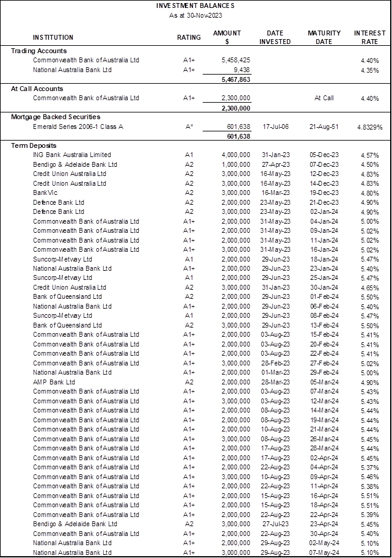
Task: Select the 28-Feb-23 invested date
Action: click(x=275, y=363)
